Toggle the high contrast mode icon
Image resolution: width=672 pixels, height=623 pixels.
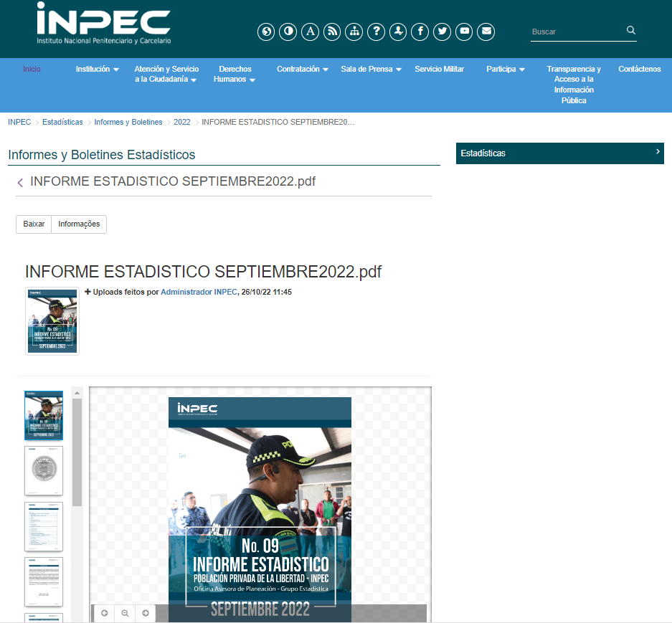288,32
